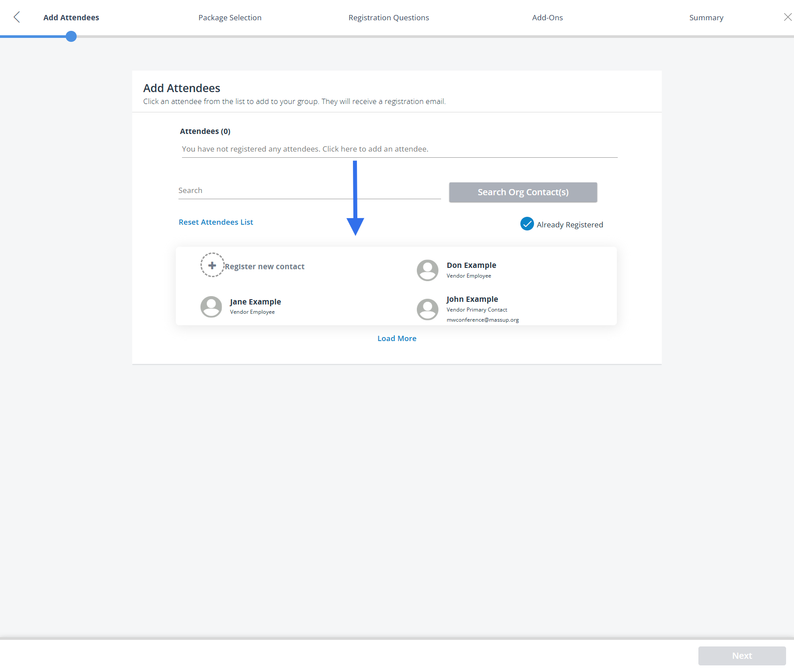This screenshot has height=672, width=794.
Task: Click the progress indicator dot on step bar
Action: click(x=71, y=36)
